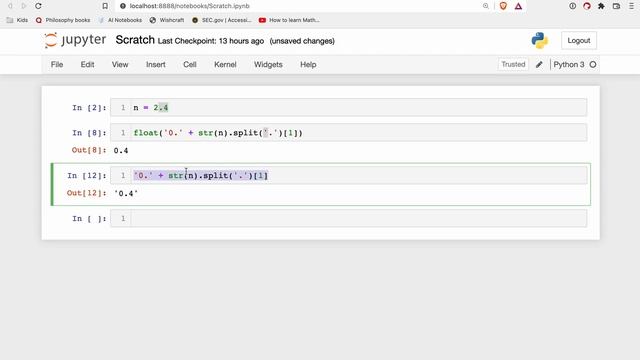This screenshot has width=640, height=360.
Task: Open the AI Notebooks bookmark
Action: [120, 20]
